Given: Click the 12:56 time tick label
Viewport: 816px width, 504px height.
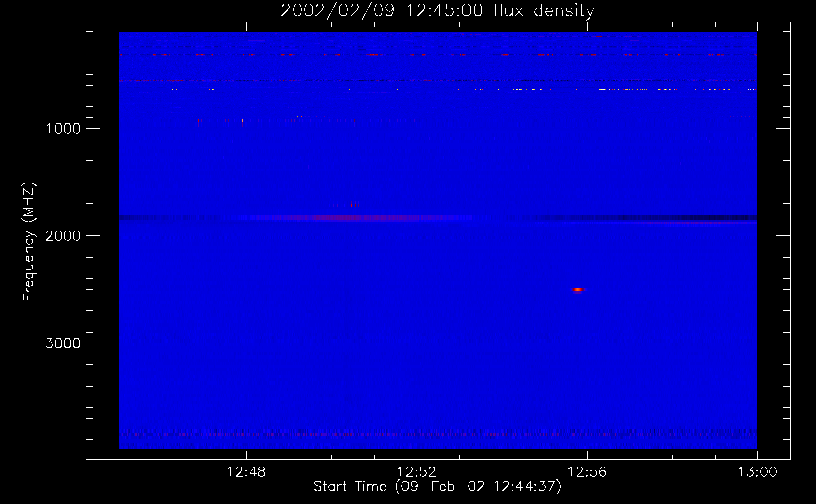Looking at the screenshot, I should 587,472.
